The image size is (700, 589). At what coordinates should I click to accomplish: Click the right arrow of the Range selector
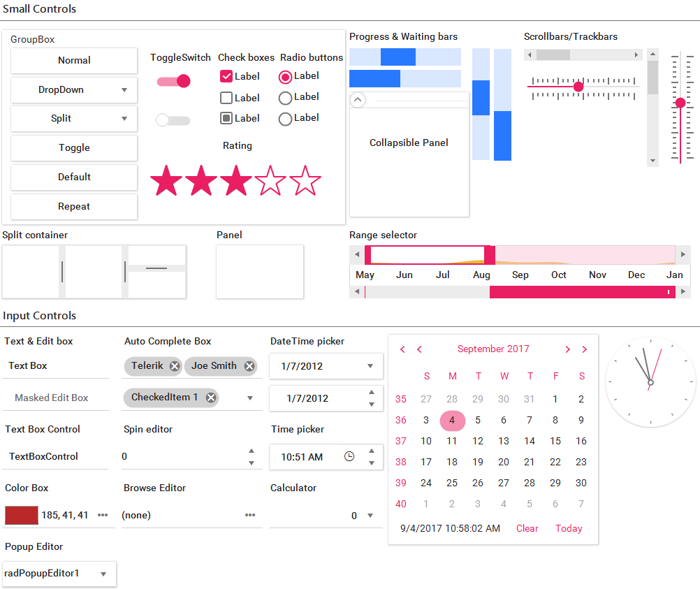click(684, 254)
